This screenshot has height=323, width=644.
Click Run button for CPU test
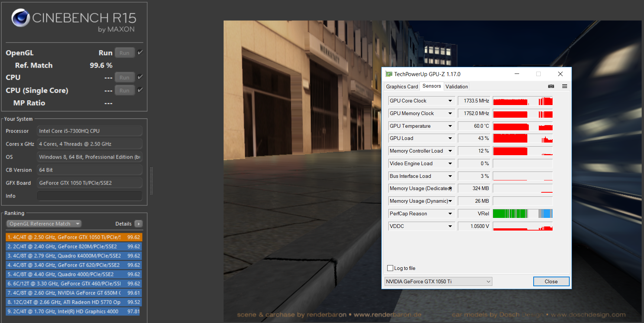pos(124,77)
